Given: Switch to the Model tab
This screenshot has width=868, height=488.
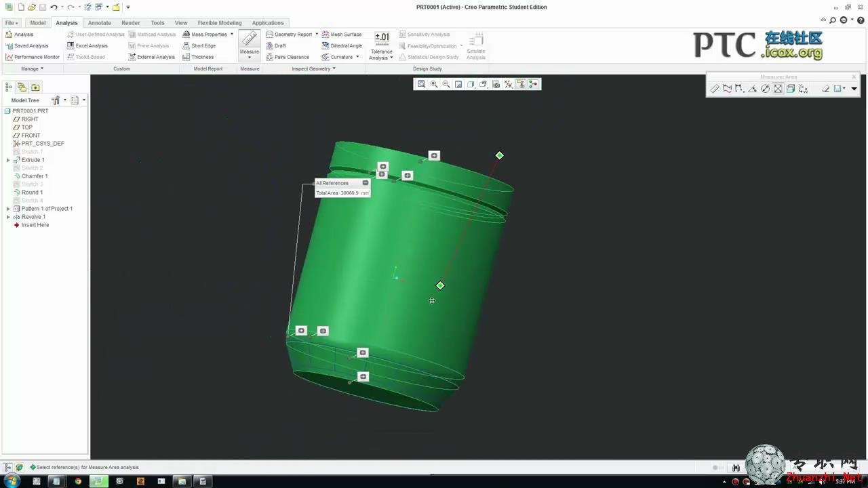Looking at the screenshot, I should (38, 22).
